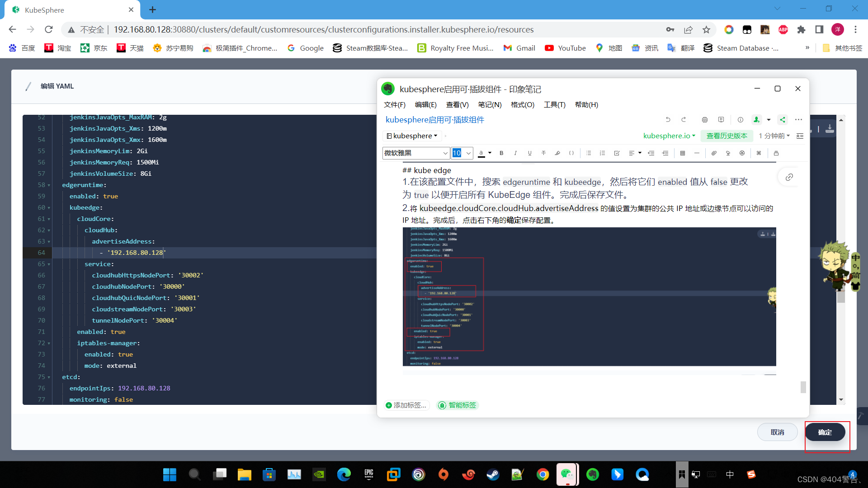Open the Google bookmark
Image resolution: width=868 pixels, height=488 pixels.
[306, 48]
